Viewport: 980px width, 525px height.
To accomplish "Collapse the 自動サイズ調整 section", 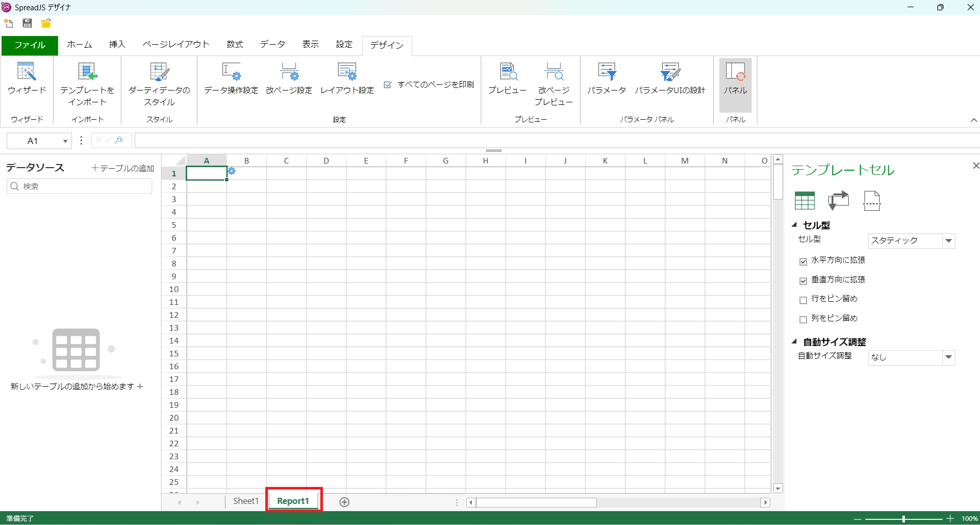I will click(794, 341).
